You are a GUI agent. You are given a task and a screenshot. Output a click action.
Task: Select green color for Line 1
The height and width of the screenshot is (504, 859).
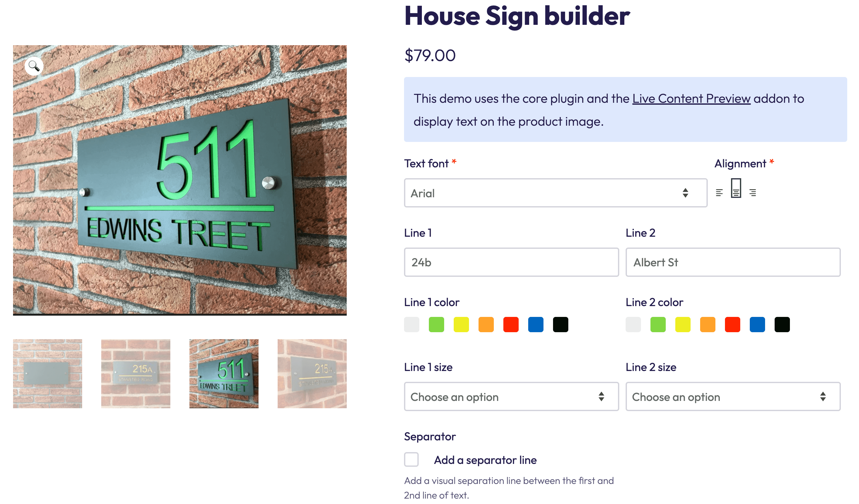click(x=437, y=324)
